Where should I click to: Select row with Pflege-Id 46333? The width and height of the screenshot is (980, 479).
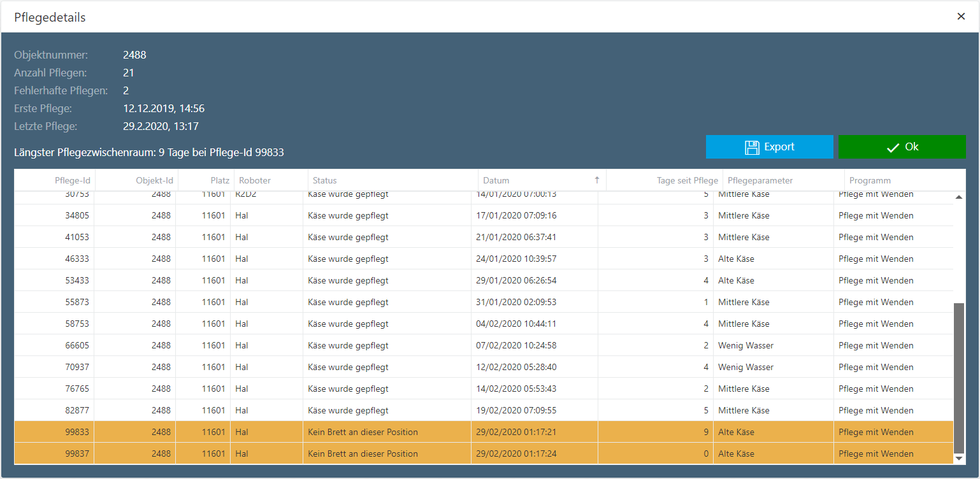tap(484, 259)
